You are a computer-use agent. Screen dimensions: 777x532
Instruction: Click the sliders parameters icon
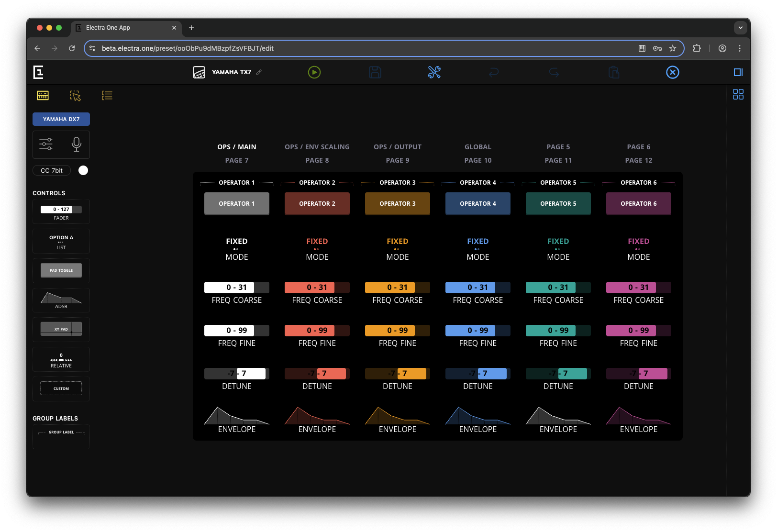pyautogui.click(x=46, y=144)
